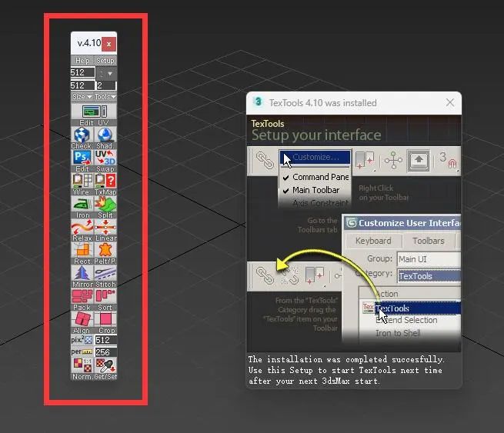Screen dimensions: 504x433
Task: Toggle the Main Toolbar checked item
Action: tap(315, 190)
